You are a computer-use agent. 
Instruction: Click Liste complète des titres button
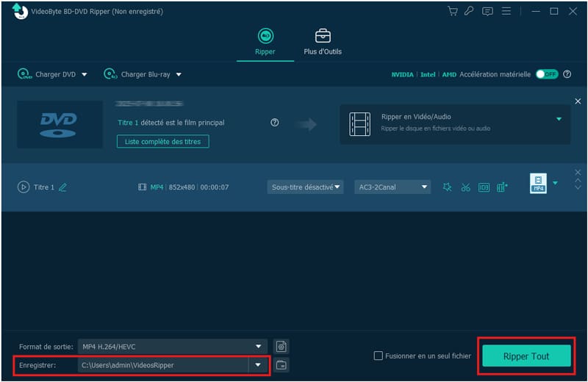pos(162,141)
